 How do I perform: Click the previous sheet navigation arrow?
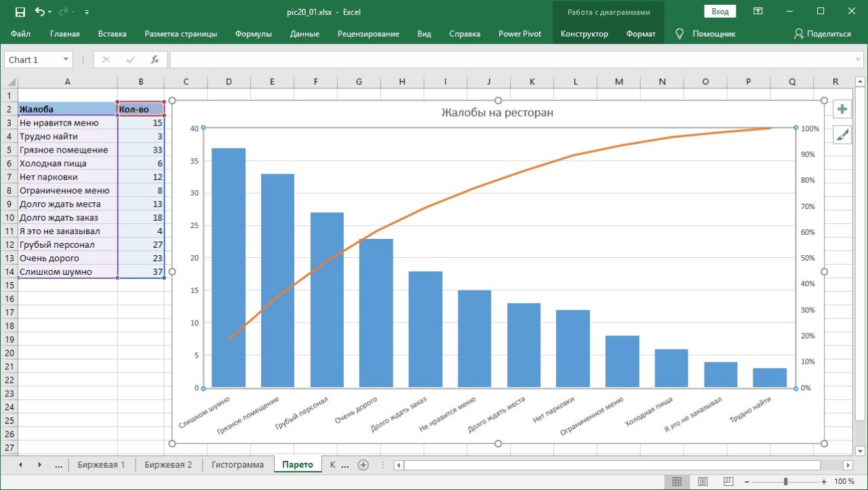point(20,465)
